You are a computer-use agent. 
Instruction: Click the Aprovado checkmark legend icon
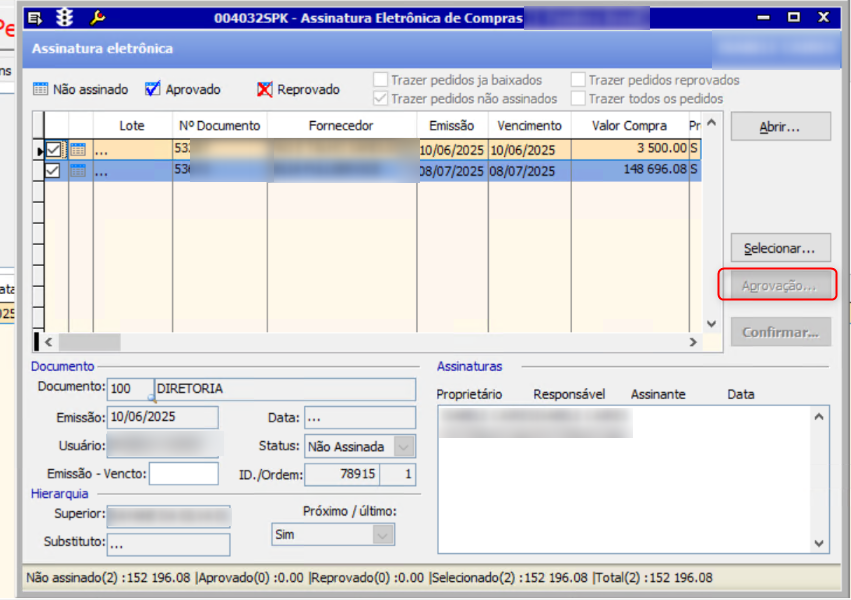pyautogui.click(x=153, y=88)
